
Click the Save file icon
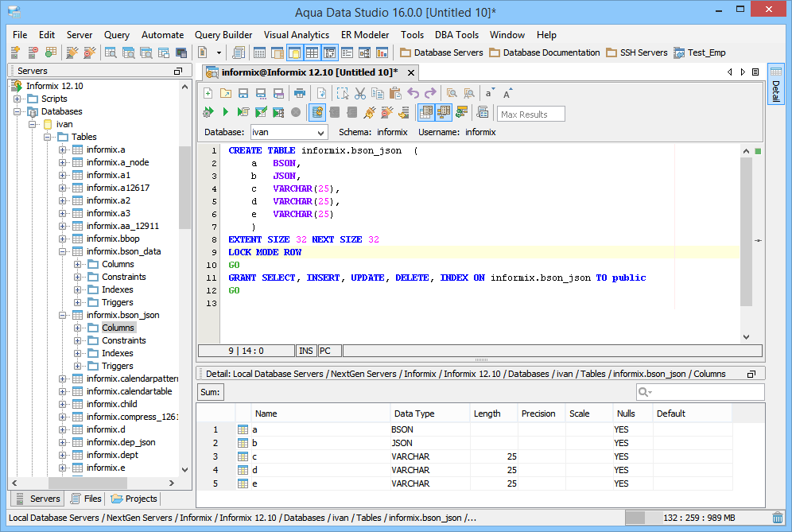(243, 93)
